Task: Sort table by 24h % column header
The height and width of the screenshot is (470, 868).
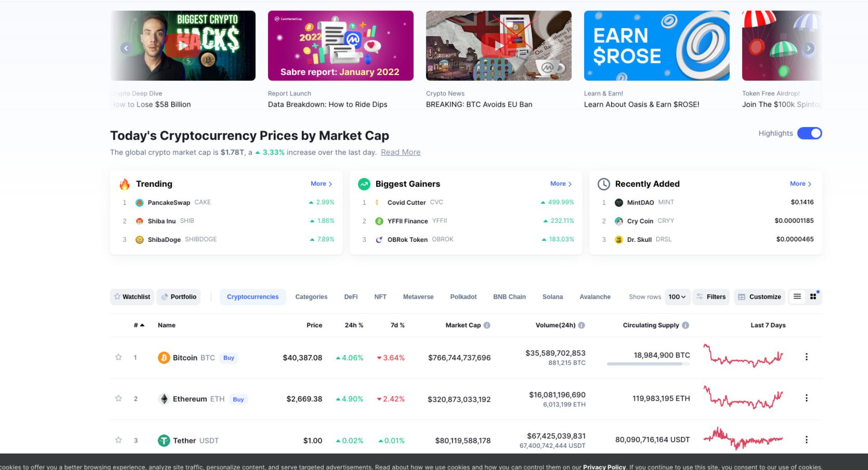Action: coord(354,325)
